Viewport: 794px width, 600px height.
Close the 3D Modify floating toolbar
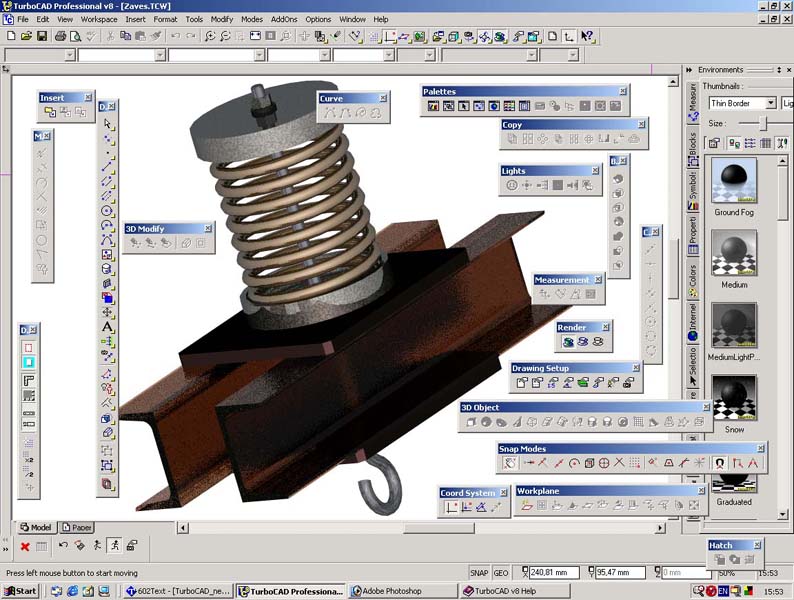point(208,229)
